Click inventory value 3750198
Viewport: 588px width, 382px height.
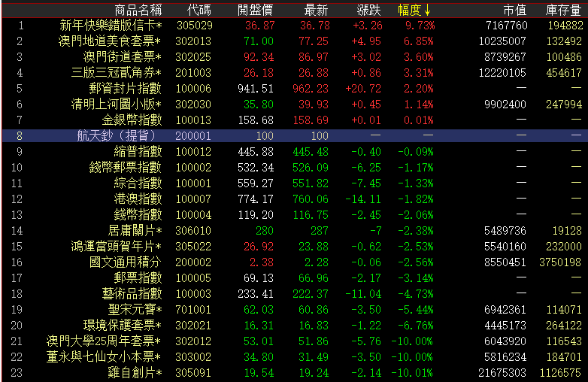560,262
